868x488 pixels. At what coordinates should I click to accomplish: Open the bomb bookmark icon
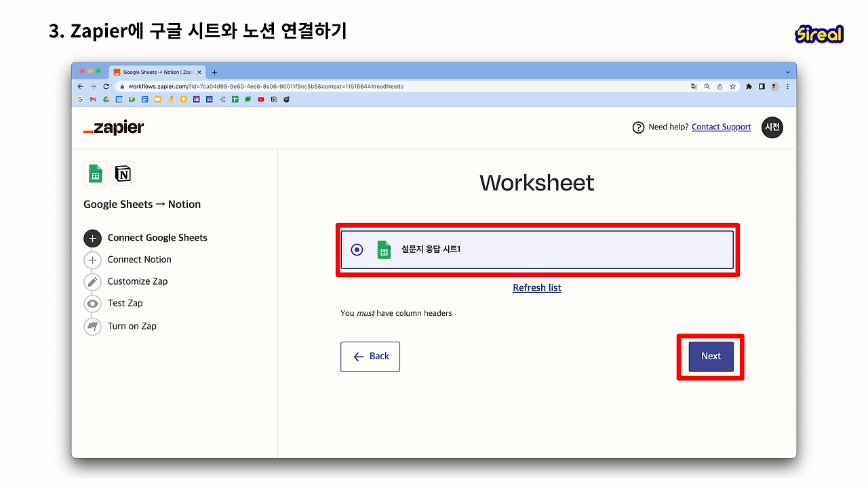coord(287,100)
